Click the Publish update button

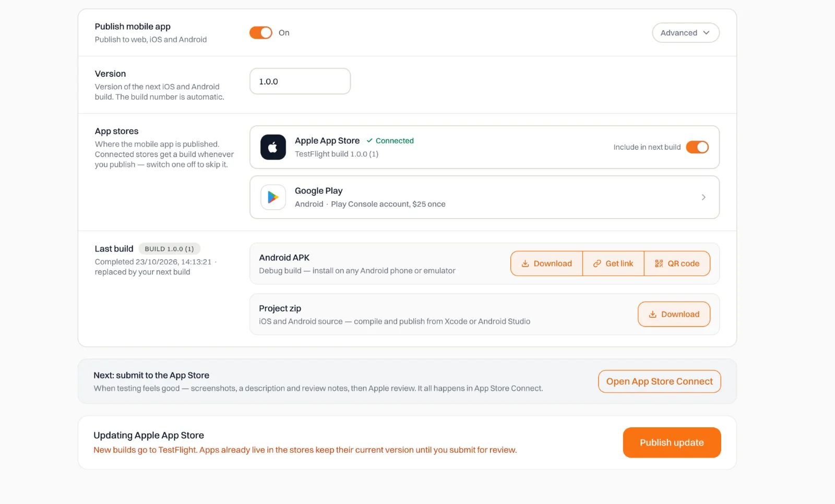672,442
